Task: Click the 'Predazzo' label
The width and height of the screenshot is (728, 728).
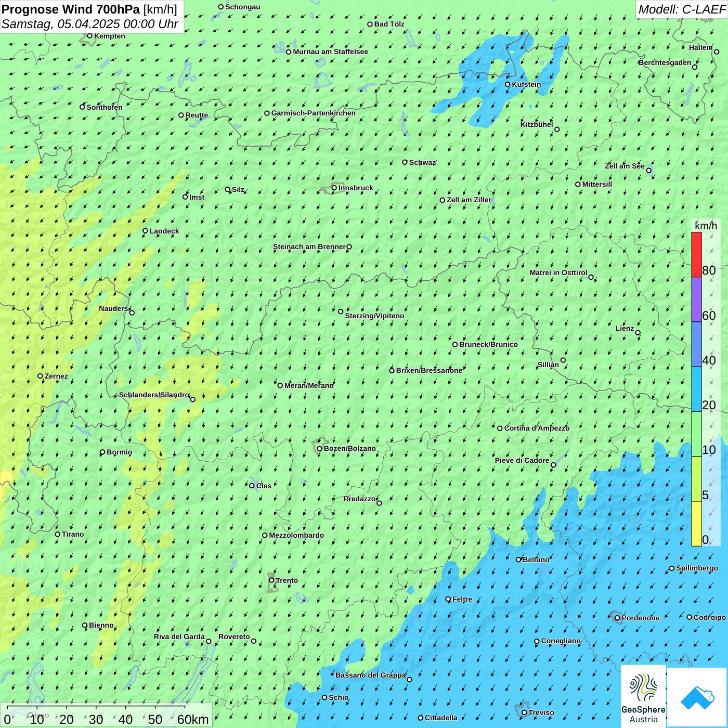Action: 359,499
